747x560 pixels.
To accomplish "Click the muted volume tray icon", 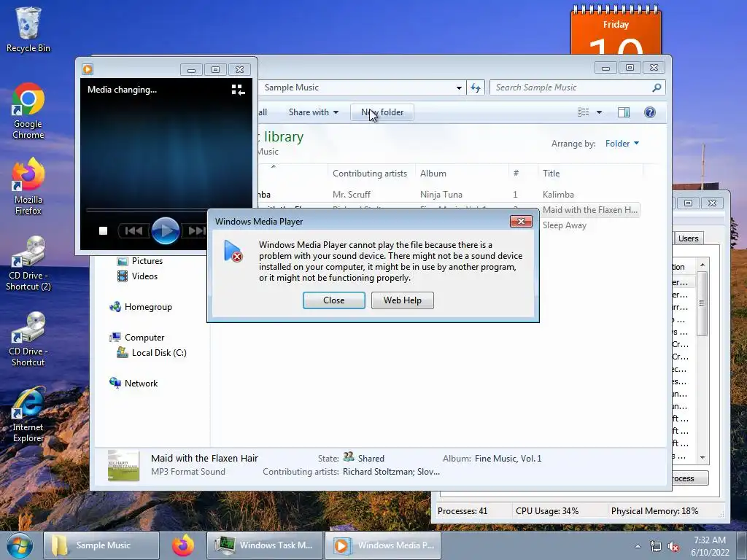I will [x=673, y=547].
